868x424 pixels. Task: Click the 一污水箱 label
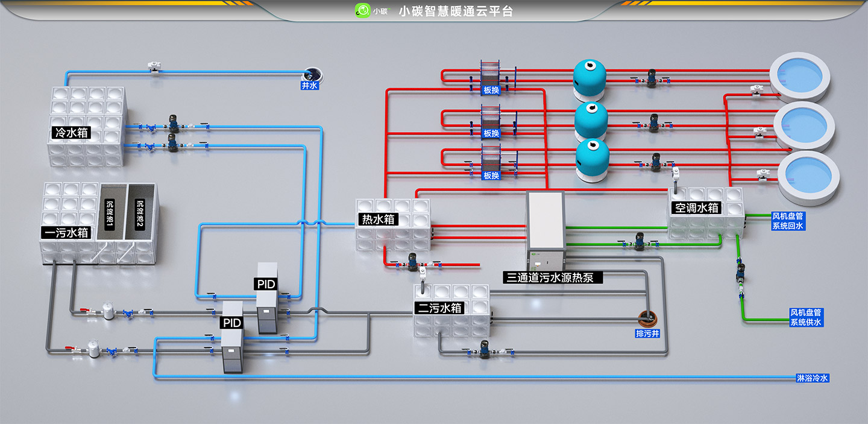pos(67,232)
